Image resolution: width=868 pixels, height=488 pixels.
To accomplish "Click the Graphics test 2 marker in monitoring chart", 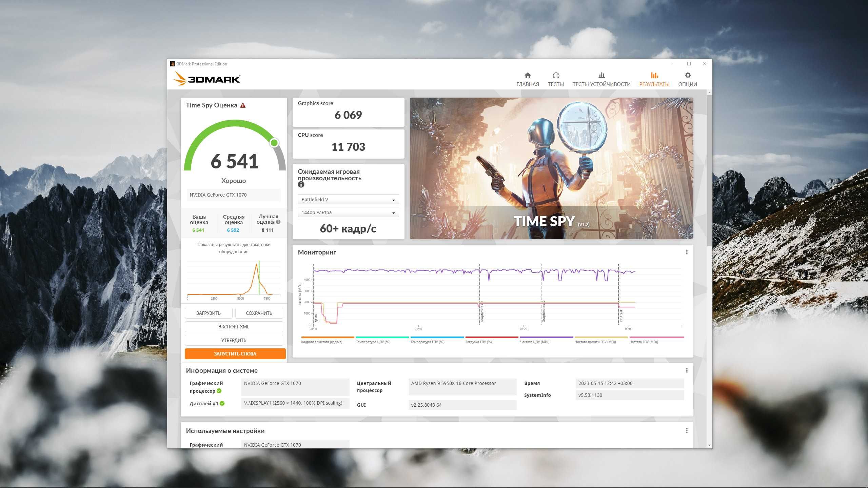I will pyautogui.click(x=544, y=311).
